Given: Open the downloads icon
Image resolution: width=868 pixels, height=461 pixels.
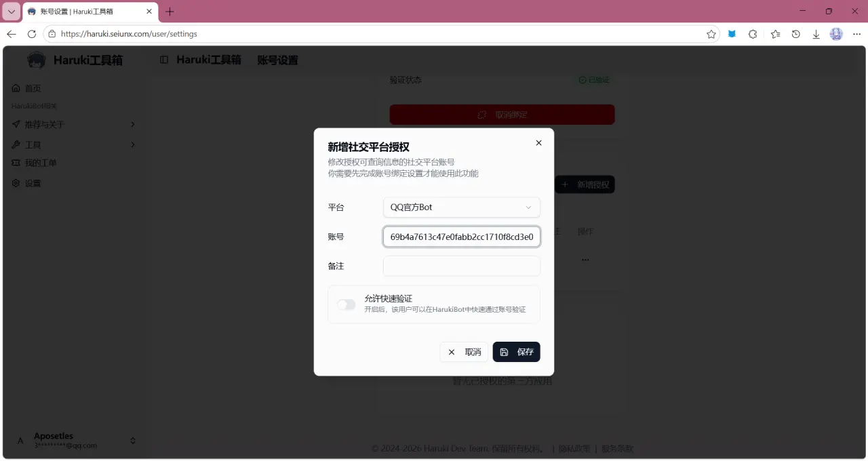Looking at the screenshot, I should (816, 34).
